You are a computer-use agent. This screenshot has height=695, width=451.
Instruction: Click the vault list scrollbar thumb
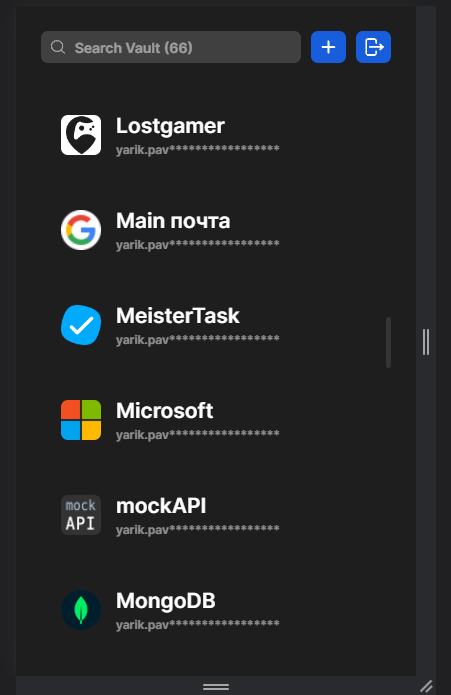point(389,342)
